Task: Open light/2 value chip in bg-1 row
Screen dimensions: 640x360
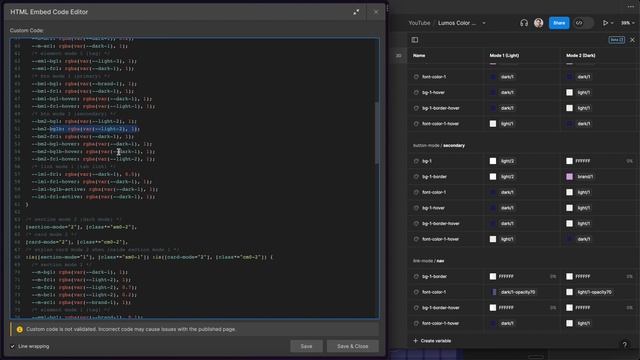Action: 507,161
